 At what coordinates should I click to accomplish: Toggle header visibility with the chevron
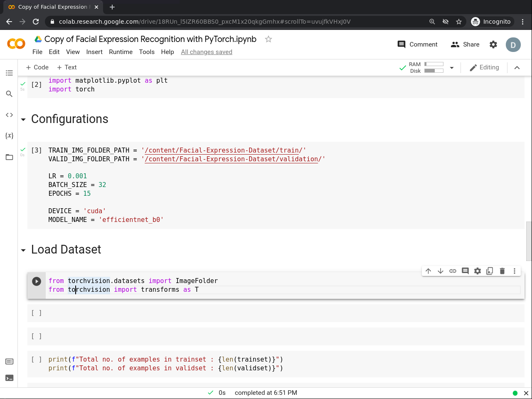[517, 68]
